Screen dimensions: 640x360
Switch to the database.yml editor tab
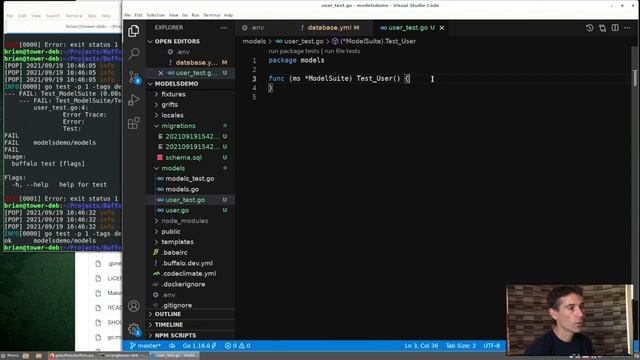click(x=330, y=28)
